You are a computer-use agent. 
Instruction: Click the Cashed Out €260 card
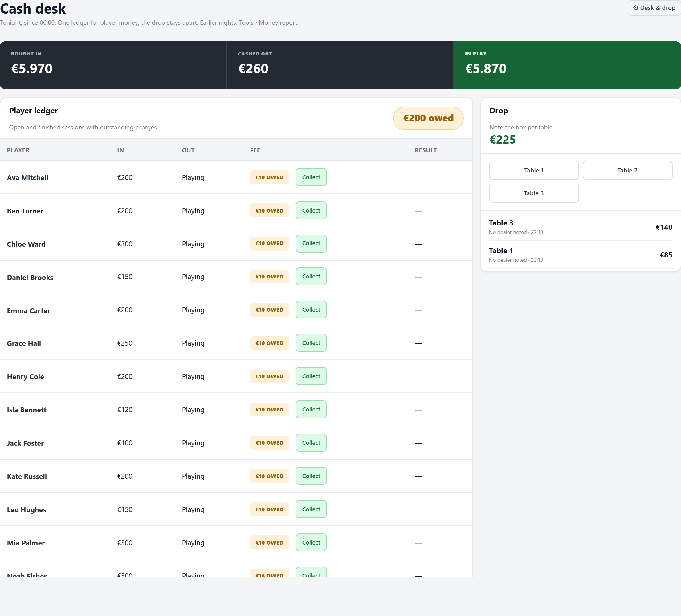tap(340, 65)
